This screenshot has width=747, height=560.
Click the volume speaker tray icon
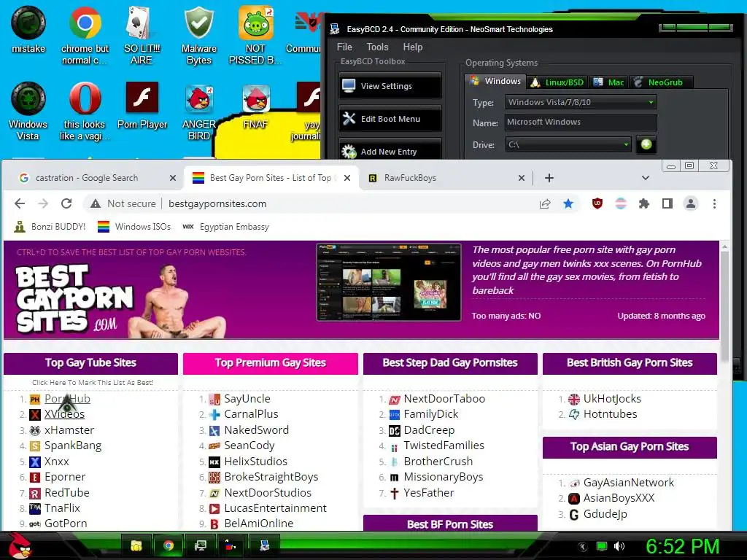click(619, 546)
